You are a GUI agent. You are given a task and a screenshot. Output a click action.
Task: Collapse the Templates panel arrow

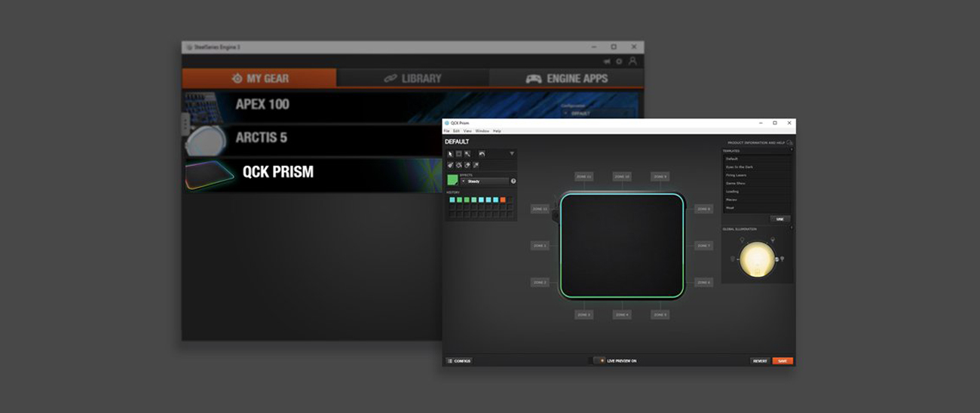792,150
